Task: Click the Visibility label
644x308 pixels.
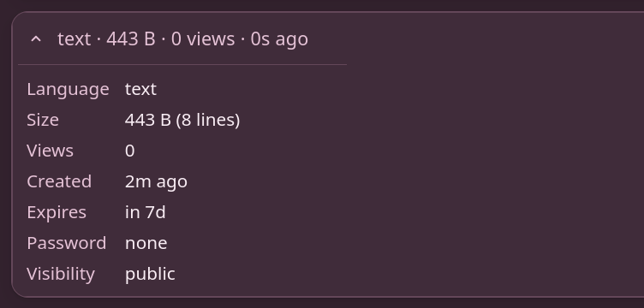Action: coord(61,274)
